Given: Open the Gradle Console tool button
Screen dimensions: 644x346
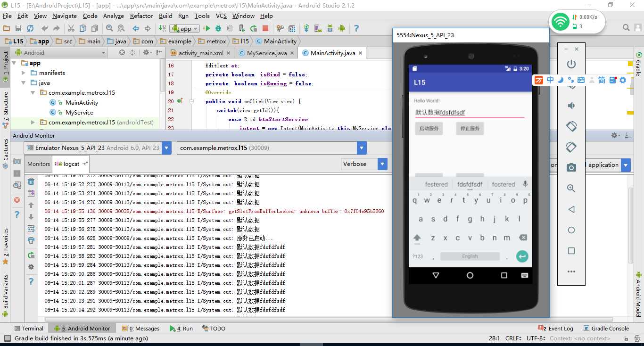Looking at the screenshot, I should point(606,329).
